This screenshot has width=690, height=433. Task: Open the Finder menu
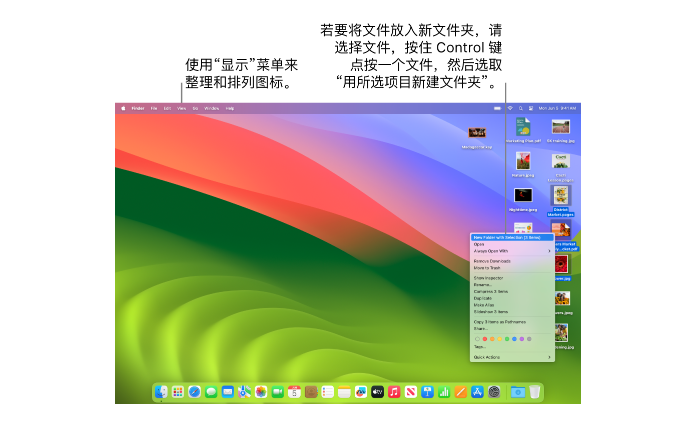click(138, 108)
